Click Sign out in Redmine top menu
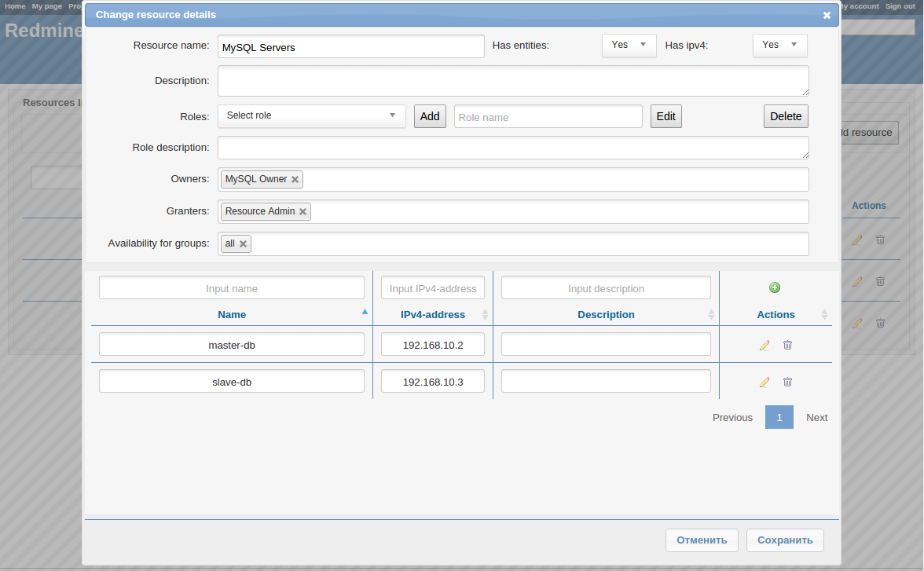The image size is (924, 571). click(x=900, y=6)
